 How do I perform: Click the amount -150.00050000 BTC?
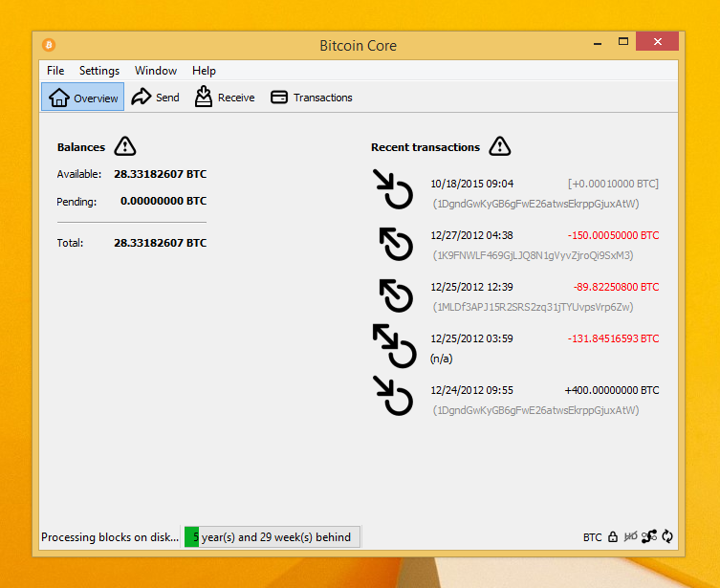click(x=613, y=235)
